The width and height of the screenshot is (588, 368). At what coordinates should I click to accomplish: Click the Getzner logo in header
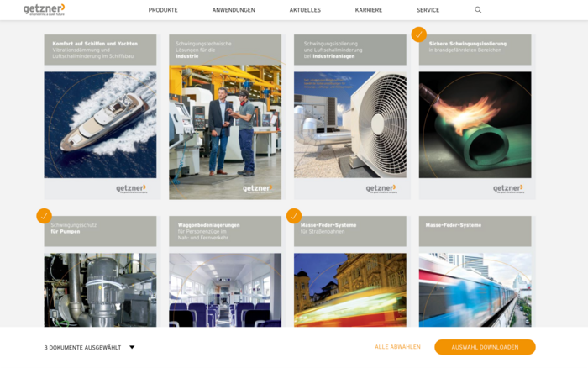[44, 10]
